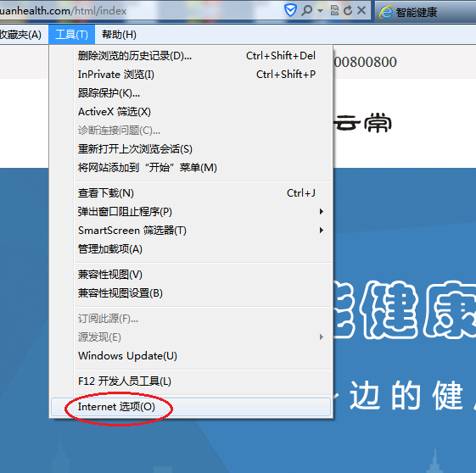Expand the 弹出窗口阻止程序 submenu arrow
The width and height of the screenshot is (476, 473).
point(322,212)
